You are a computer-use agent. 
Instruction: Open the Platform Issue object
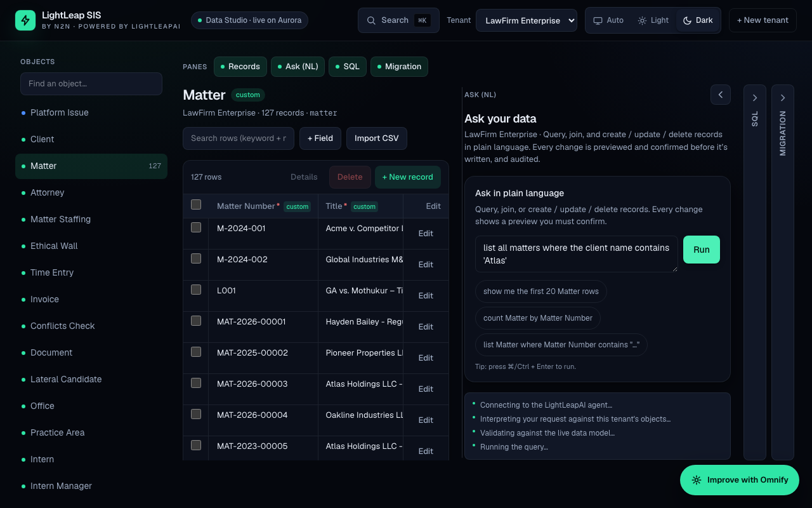[x=91, y=112]
